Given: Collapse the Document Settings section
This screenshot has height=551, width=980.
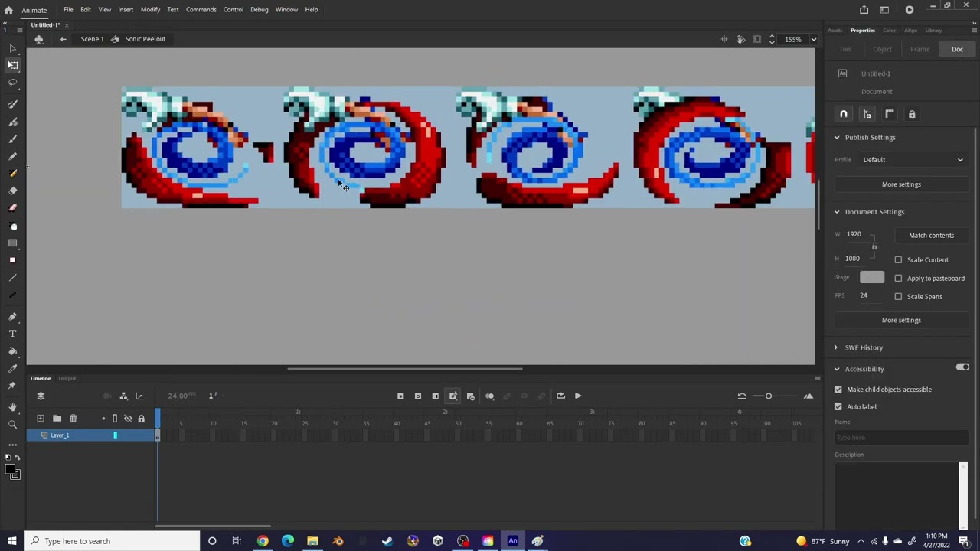Looking at the screenshot, I should point(837,212).
